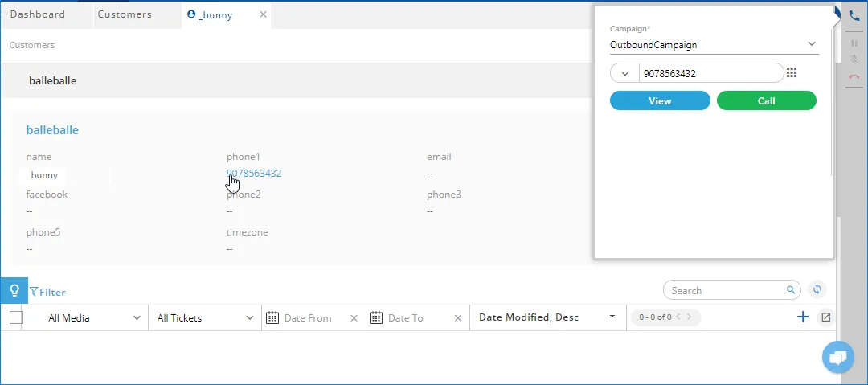
Task: Click the red hang-up icon
Action: (854, 77)
